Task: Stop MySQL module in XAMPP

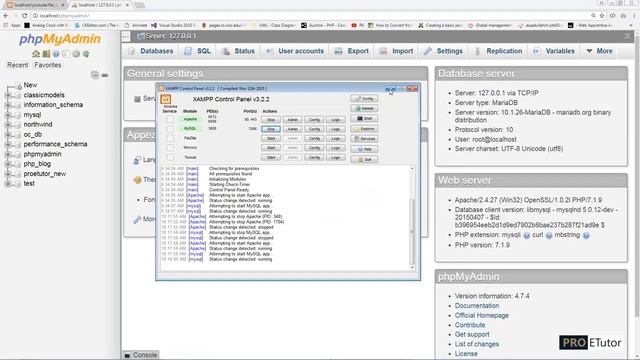Action: tap(271, 129)
